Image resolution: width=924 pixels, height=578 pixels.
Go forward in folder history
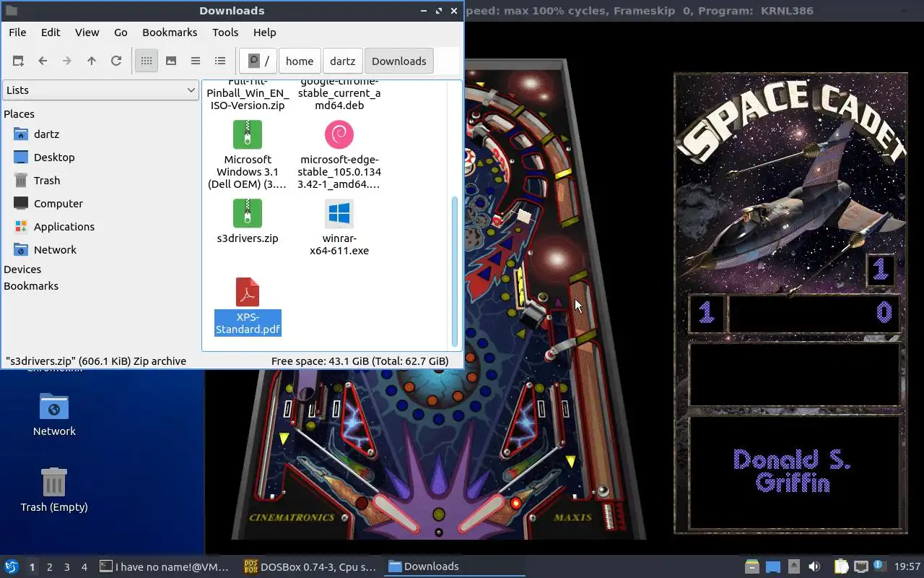(x=67, y=61)
